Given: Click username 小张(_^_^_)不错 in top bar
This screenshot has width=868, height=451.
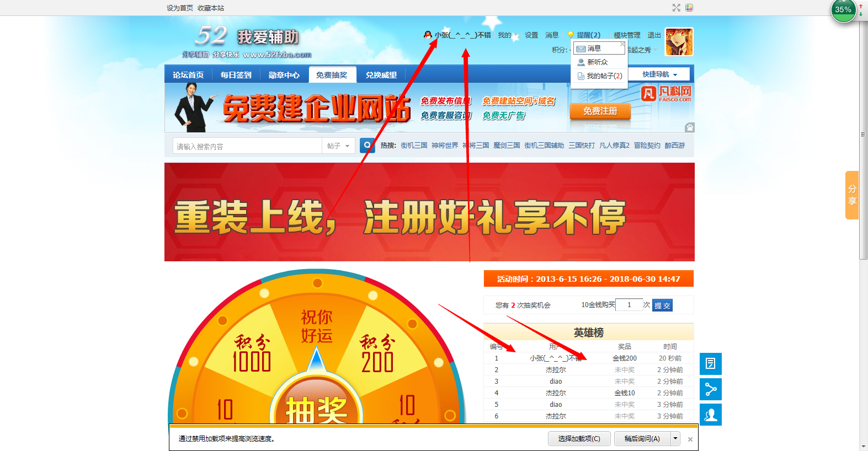Looking at the screenshot, I should 462,35.
